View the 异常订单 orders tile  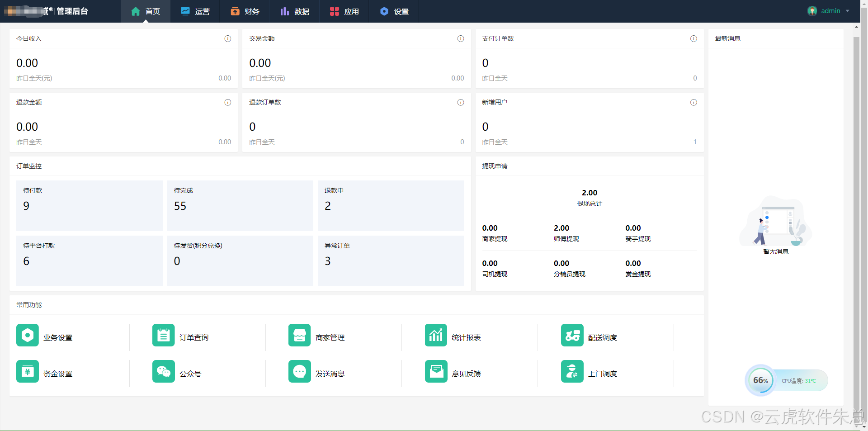391,261
